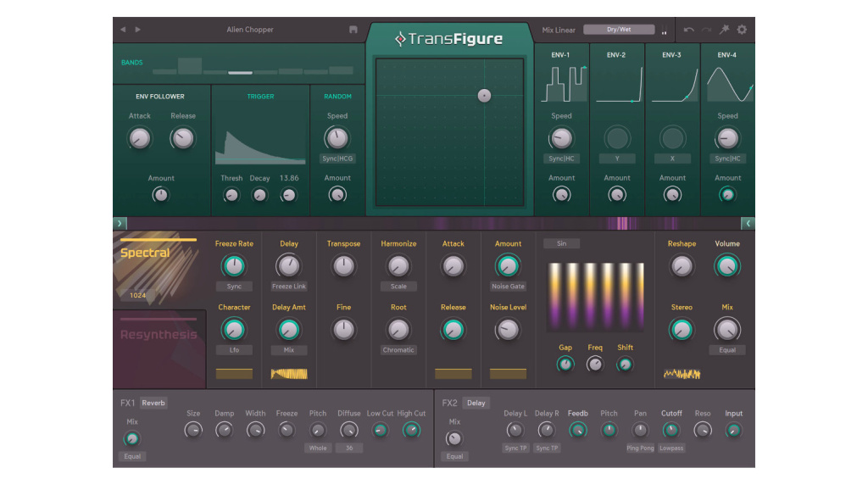
Task: Select the ENV-1 envelope shape display
Action: [x=563, y=84]
